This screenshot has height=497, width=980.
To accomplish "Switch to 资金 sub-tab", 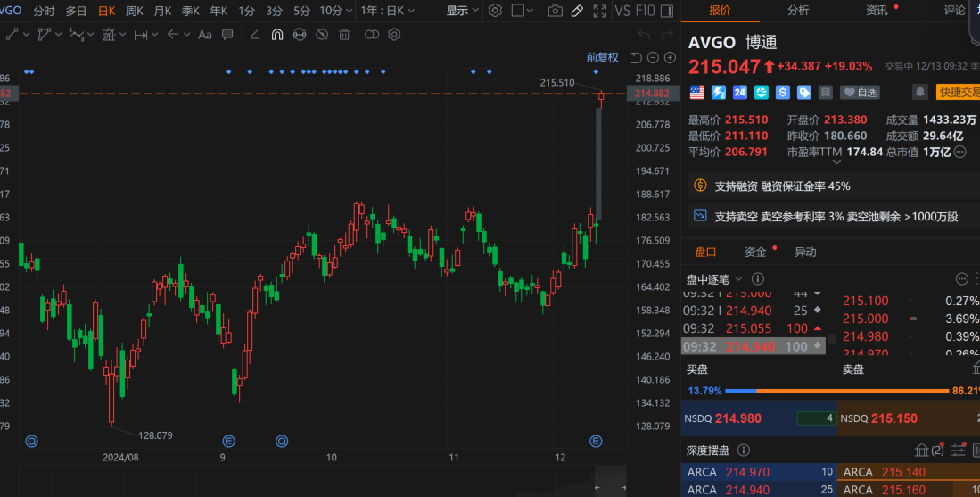I will tap(755, 252).
